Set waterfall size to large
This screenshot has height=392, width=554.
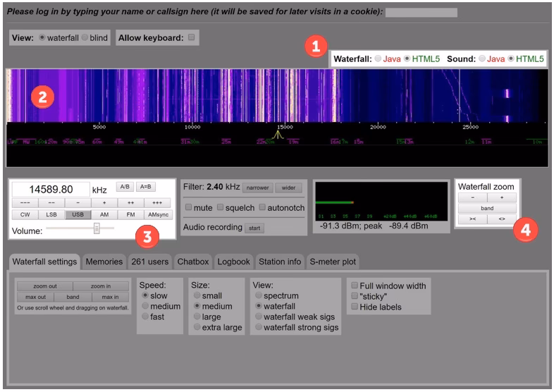[x=197, y=317]
